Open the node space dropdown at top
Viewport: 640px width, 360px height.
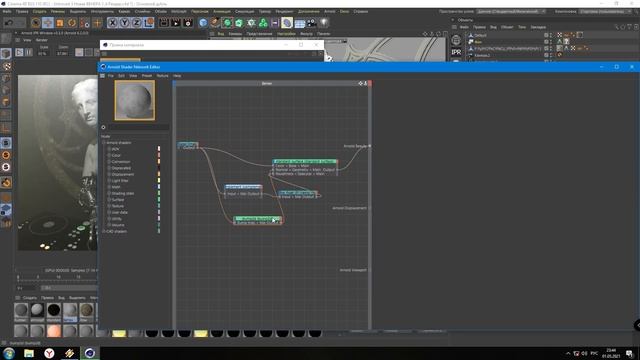point(511,11)
